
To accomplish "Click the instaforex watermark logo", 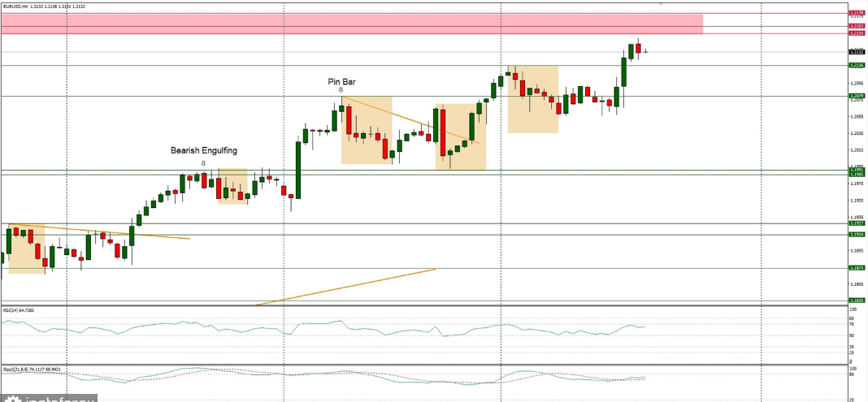I will [x=49, y=398].
